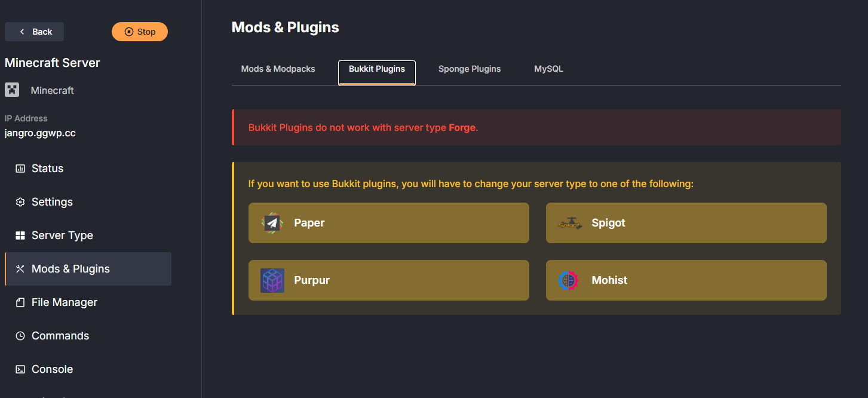Screen dimensions: 868x398
Task: Switch to the Sponge Plugins tab
Action: tap(470, 69)
